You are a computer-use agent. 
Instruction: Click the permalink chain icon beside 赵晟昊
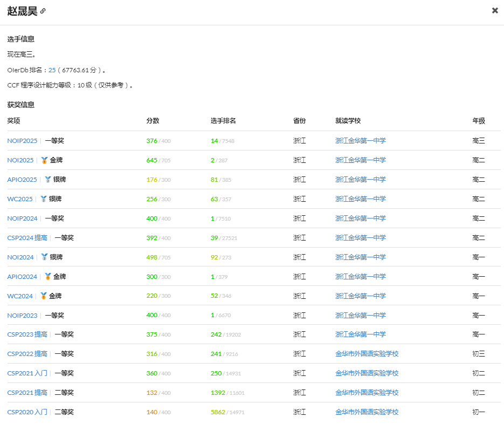(43, 11)
